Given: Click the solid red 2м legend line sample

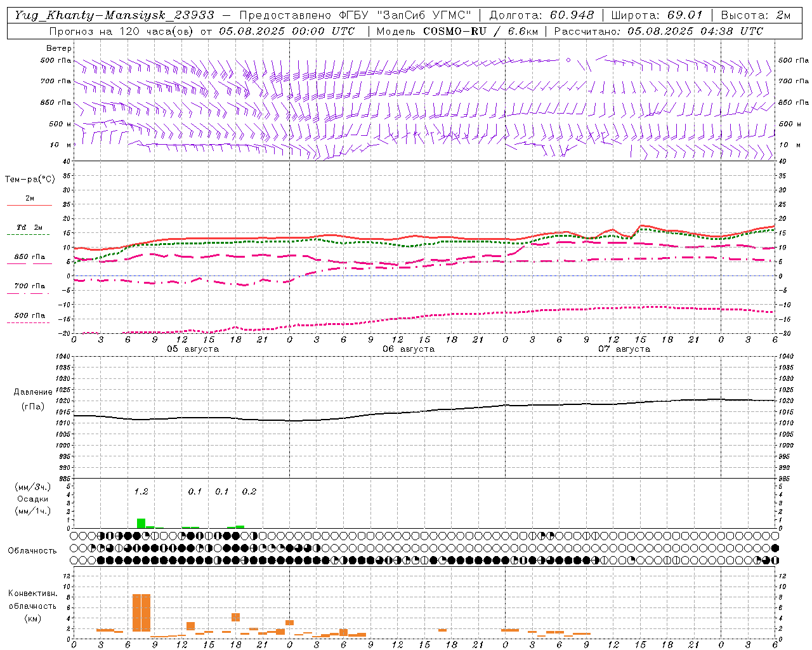Looking at the screenshot, I should click(x=29, y=206).
